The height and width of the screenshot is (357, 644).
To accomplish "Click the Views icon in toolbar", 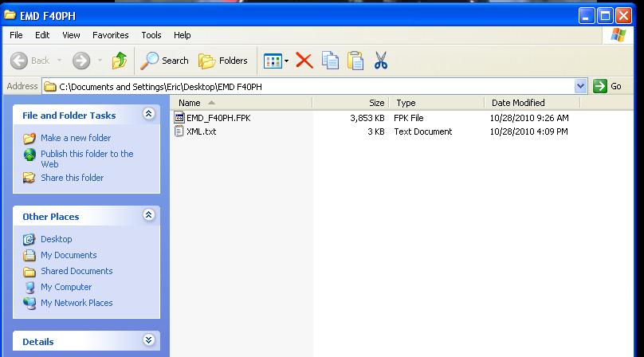I will 273,61.
